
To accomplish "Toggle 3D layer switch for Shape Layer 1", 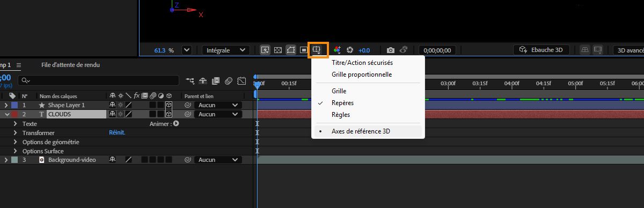I will tap(169, 105).
